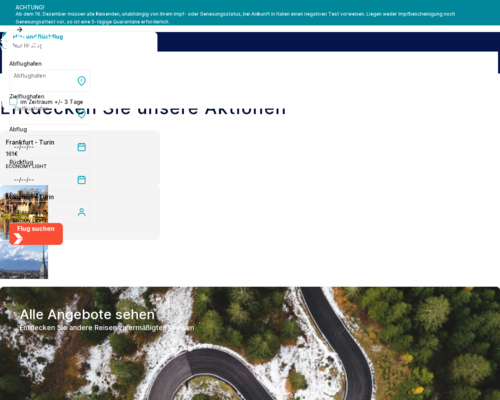This screenshot has width=500, height=400.
Task: Click the Turin skyline tower thumbnail
Action: (24, 259)
